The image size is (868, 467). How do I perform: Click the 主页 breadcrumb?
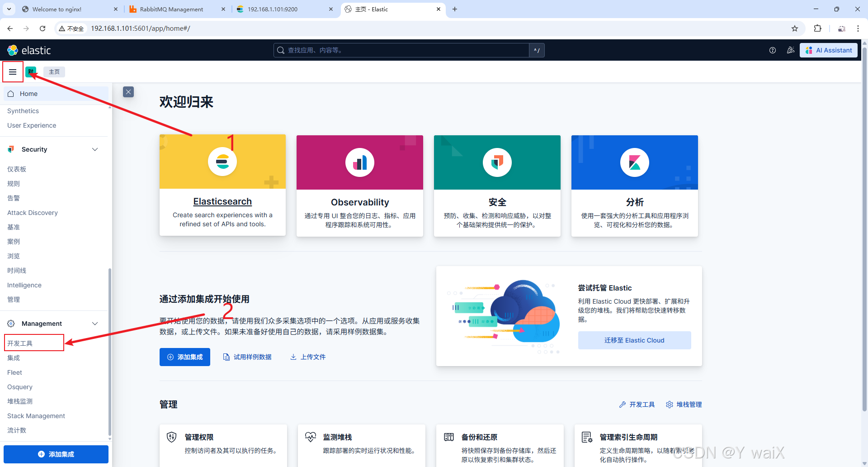(54, 72)
